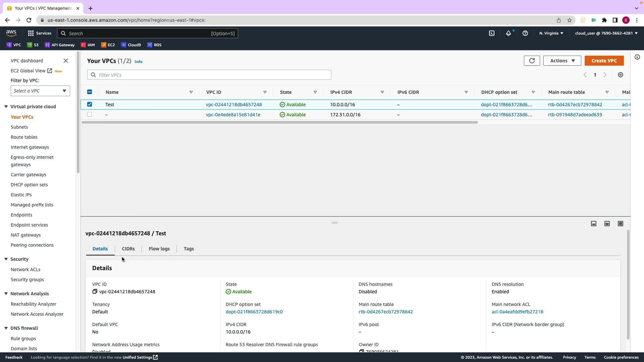Switch to the CIDRs tab
This screenshot has height=362, width=644.
pos(128,249)
